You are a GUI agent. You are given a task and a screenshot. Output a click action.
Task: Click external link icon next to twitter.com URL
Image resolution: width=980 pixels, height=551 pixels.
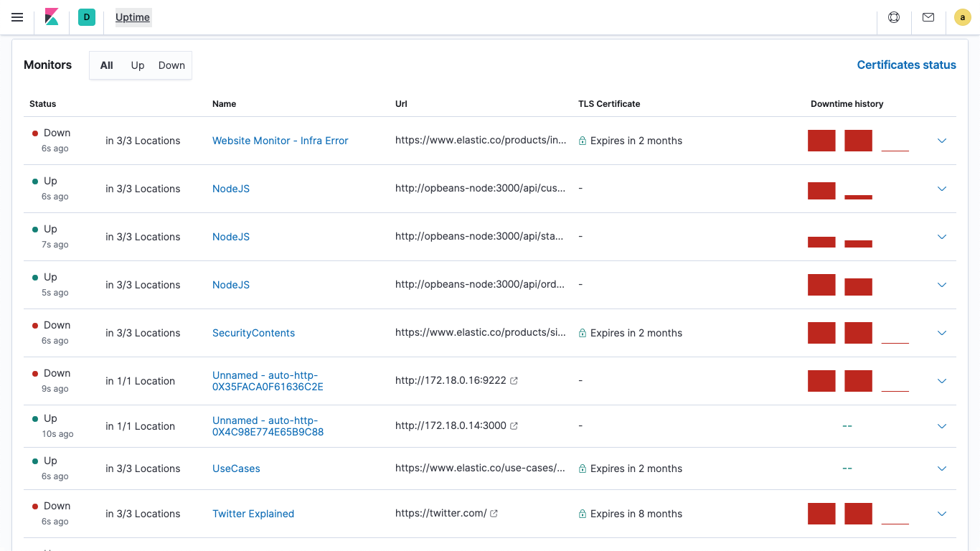pyautogui.click(x=494, y=514)
